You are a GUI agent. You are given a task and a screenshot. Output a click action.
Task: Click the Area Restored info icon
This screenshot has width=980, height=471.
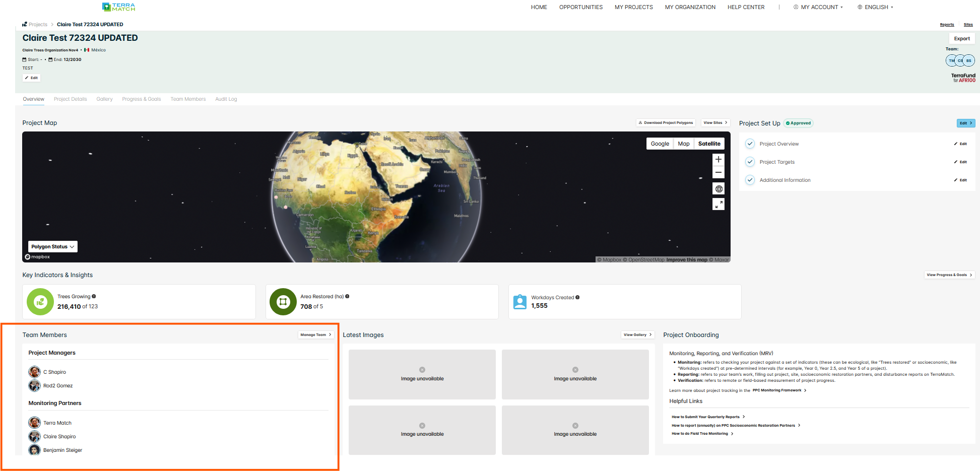(347, 296)
